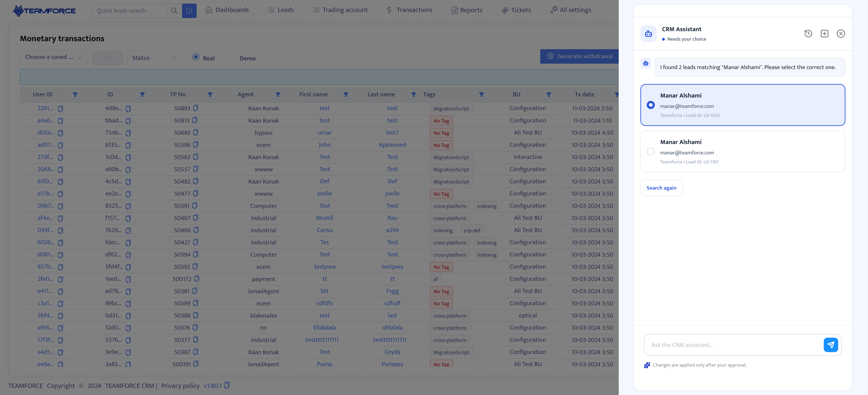This screenshot has height=395, width=868.
Task: Open first name link Ellalalala
Action: [325, 328]
